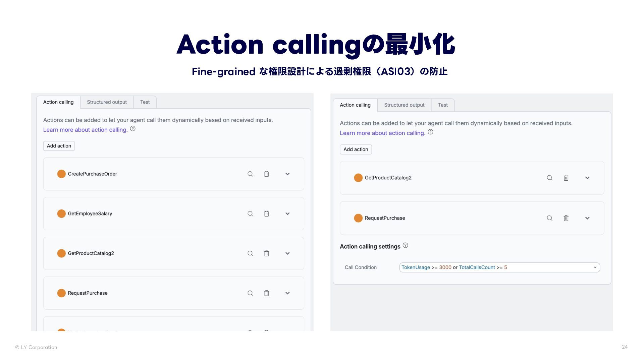Screen dimensions: 644x362
Task: Expand the CreatePurchaseOrder action row
Action: pos(287,174)
